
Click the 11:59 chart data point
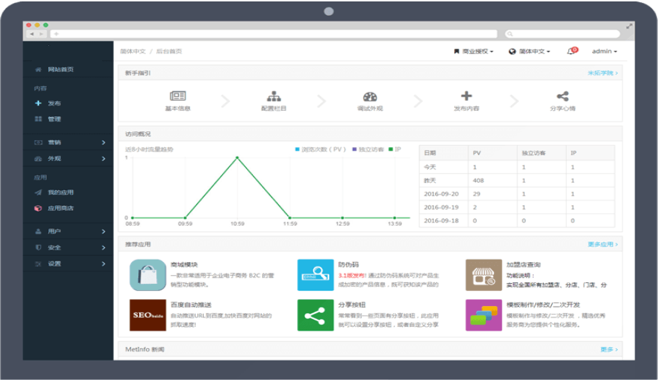coord(290,218)
